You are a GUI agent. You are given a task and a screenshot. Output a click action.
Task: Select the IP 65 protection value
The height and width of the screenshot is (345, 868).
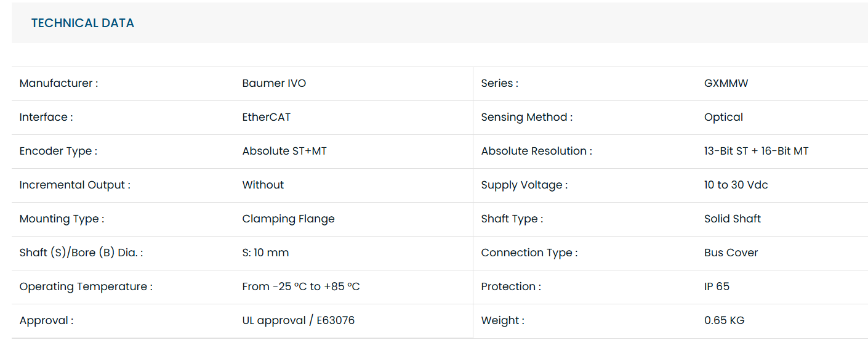tap(717, 287)
